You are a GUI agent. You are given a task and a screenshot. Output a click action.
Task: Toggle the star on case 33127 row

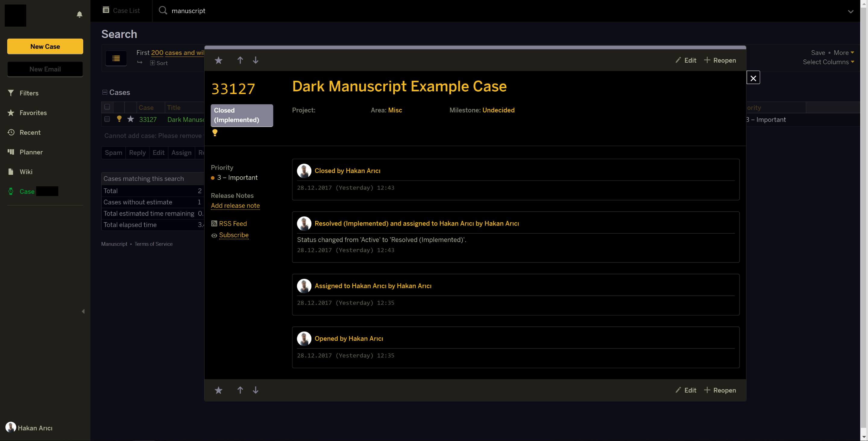pos(131,119)
